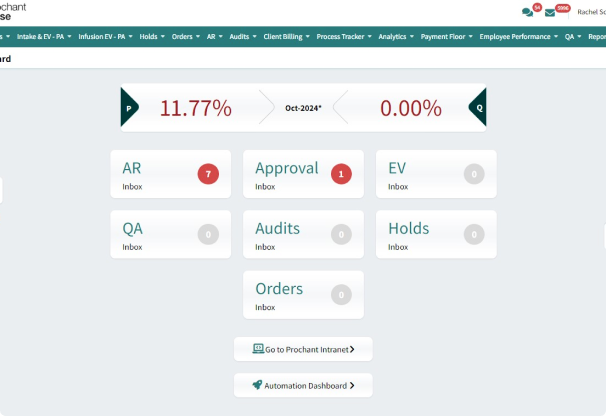This screenshot has width=606, height=416.
Task: Select the Oct-2024 period label
Action: (x=303, y=107)
